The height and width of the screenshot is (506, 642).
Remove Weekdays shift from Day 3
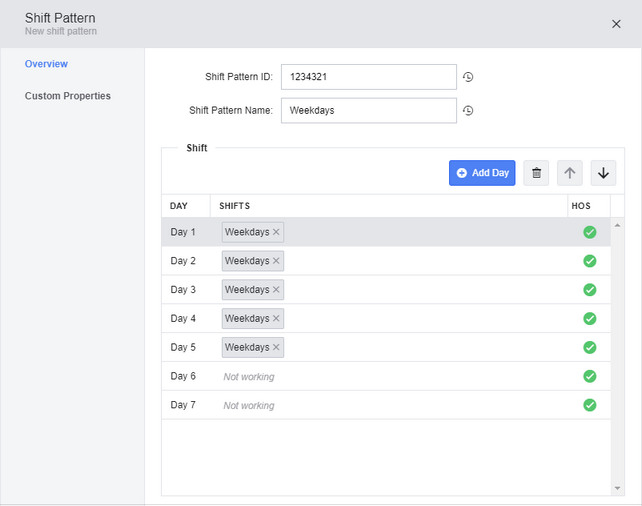click(x=277, y=290)
